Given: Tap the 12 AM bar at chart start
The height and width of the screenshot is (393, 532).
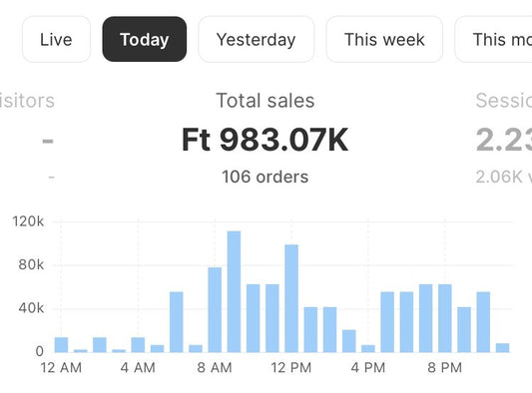Looking at the screenshot, I should (x=62, y=345).
